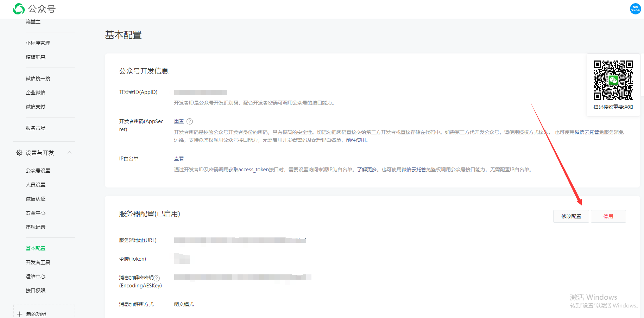Click 前往使用 link
Viewport: 644px width, 318px height.
356,140
